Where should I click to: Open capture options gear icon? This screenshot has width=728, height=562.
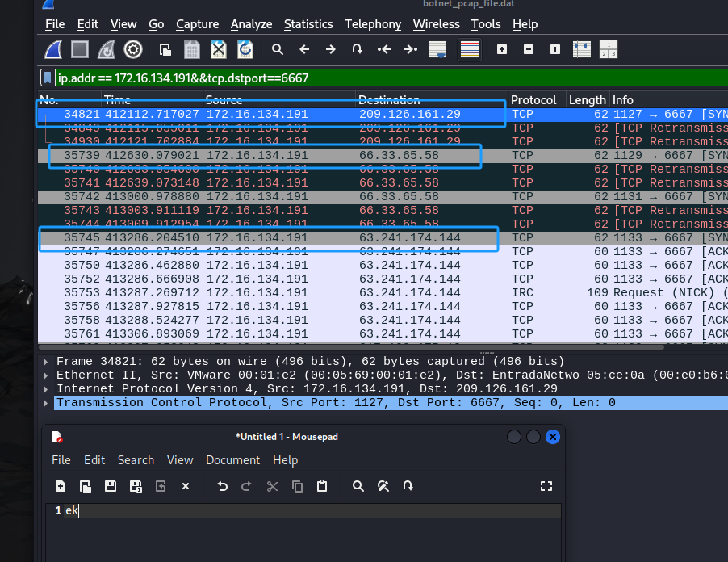(133, 50)
